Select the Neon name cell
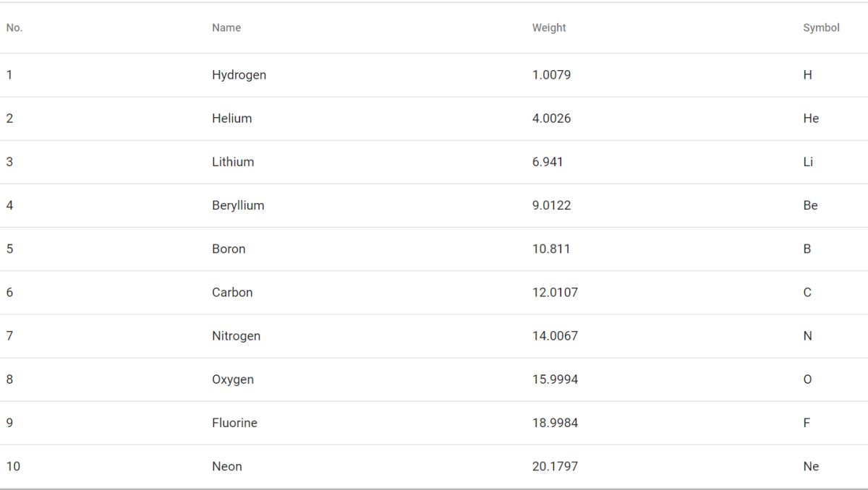Viewport: 868px width, 490px height. 227,466
